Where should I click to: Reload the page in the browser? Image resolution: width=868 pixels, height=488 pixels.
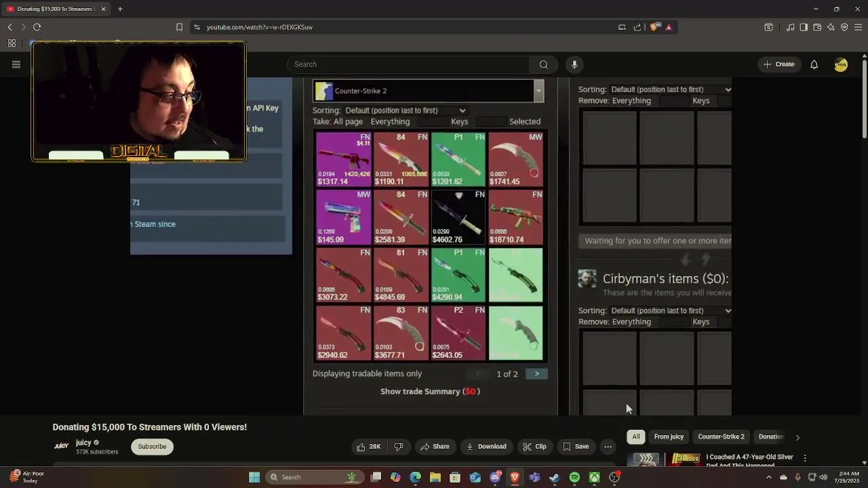(37, 27)
